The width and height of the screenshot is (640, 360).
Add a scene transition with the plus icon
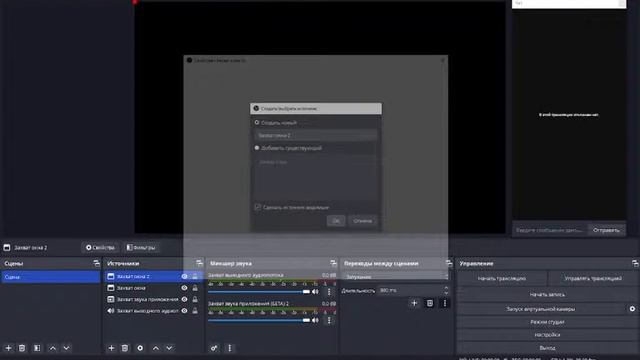(x=414, y=303)
